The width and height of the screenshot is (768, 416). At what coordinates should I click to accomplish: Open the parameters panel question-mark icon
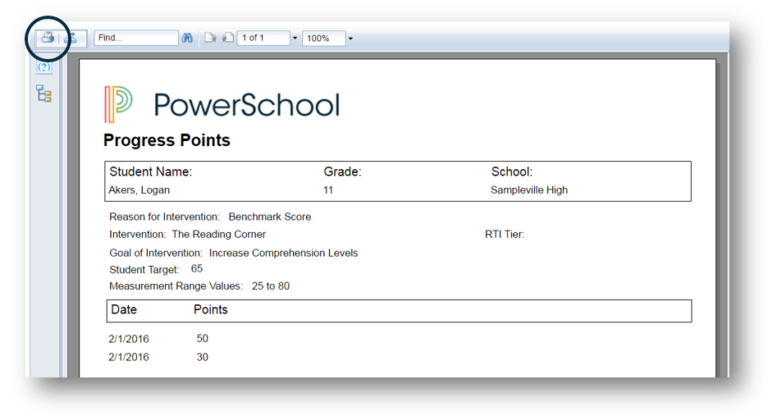coord(43,67)
